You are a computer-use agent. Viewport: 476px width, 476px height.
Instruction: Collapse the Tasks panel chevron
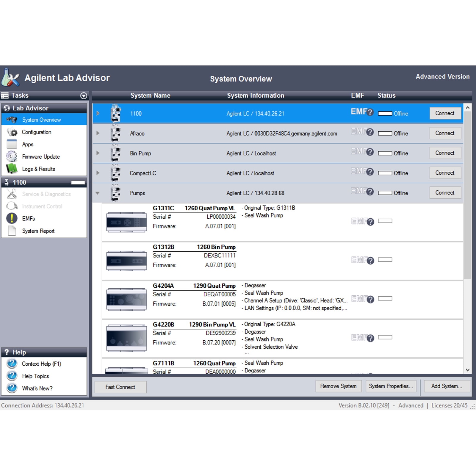coord(84,95)
